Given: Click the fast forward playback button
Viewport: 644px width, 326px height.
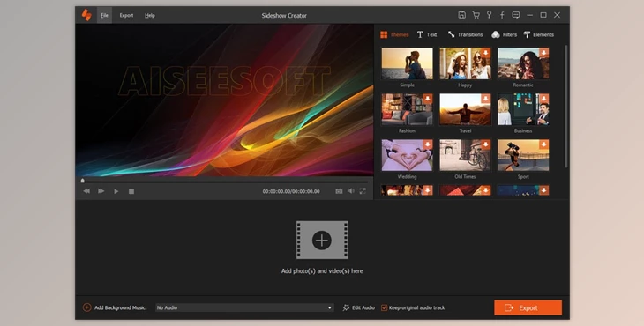Looking at the screenshot, I should [x=101, y=191].
